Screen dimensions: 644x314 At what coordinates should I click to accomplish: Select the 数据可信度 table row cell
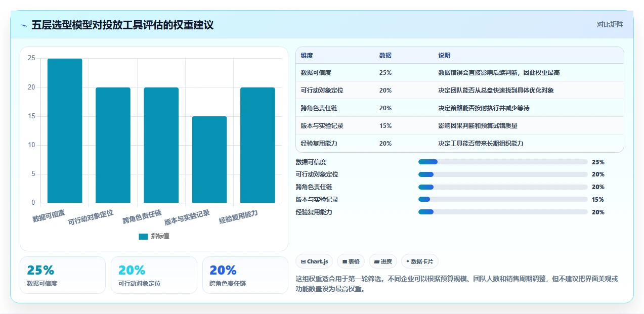(316, 73)
